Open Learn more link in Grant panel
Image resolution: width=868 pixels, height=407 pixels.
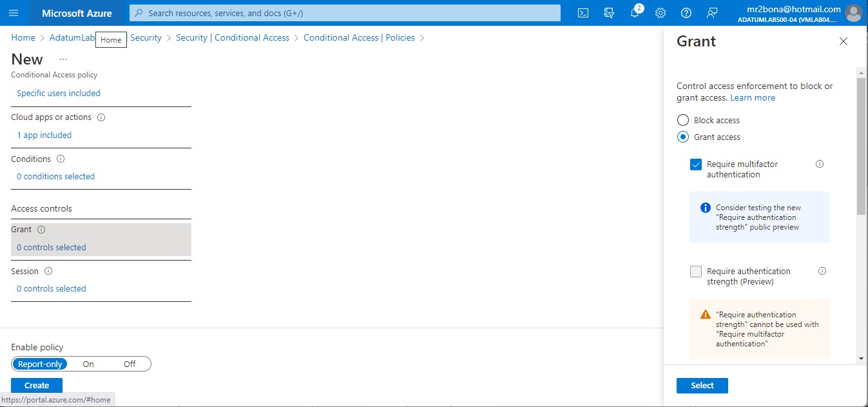pos(753,98)
